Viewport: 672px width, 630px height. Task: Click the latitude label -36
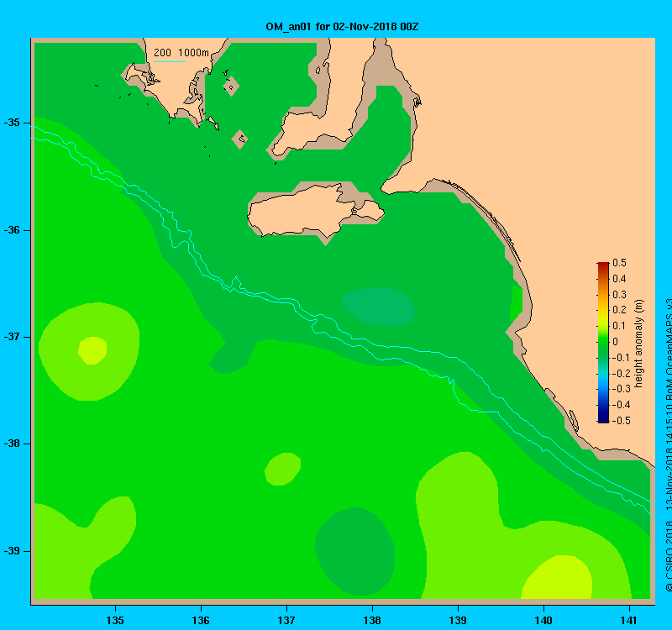12,230
